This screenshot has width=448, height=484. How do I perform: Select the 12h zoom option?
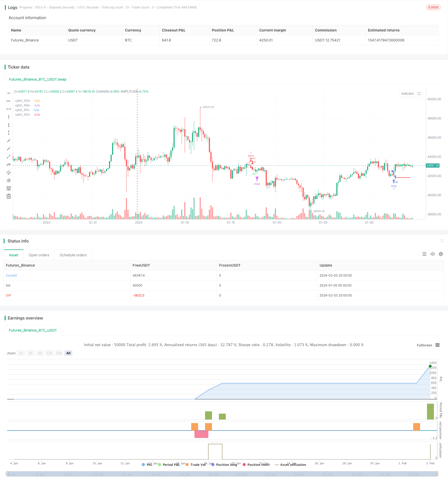[x=49, y=353]
